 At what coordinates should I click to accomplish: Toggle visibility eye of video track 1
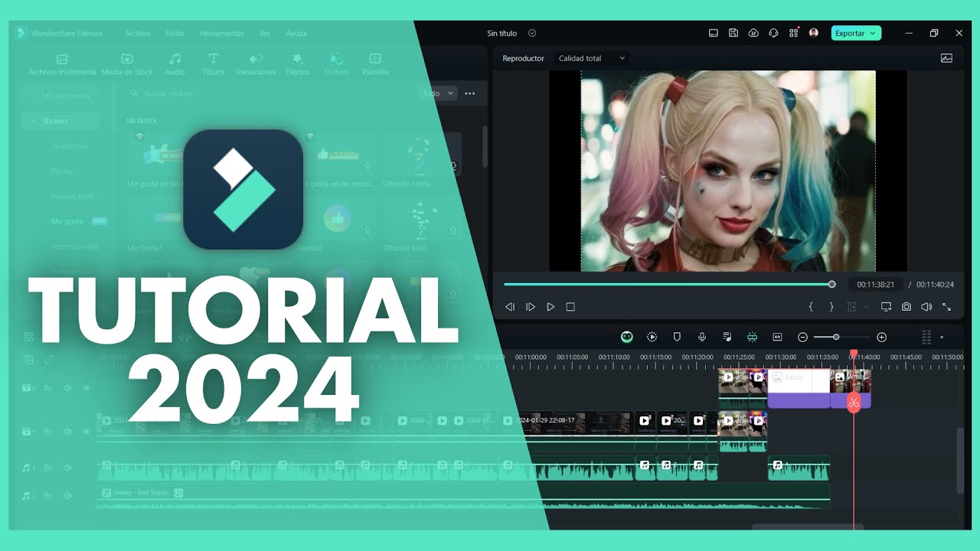[x=86, y=432]
